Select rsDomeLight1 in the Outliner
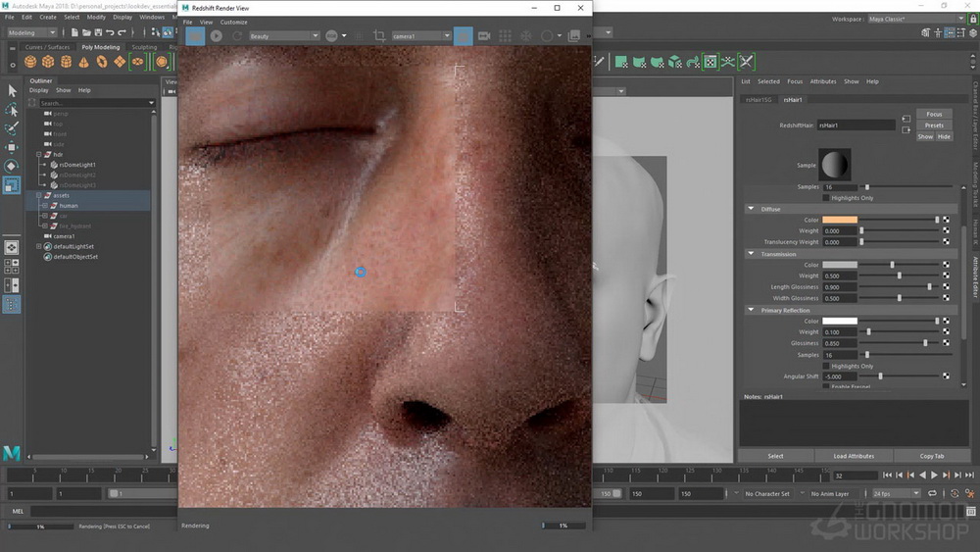Screen dimensions: 980x552 [77, 165]
